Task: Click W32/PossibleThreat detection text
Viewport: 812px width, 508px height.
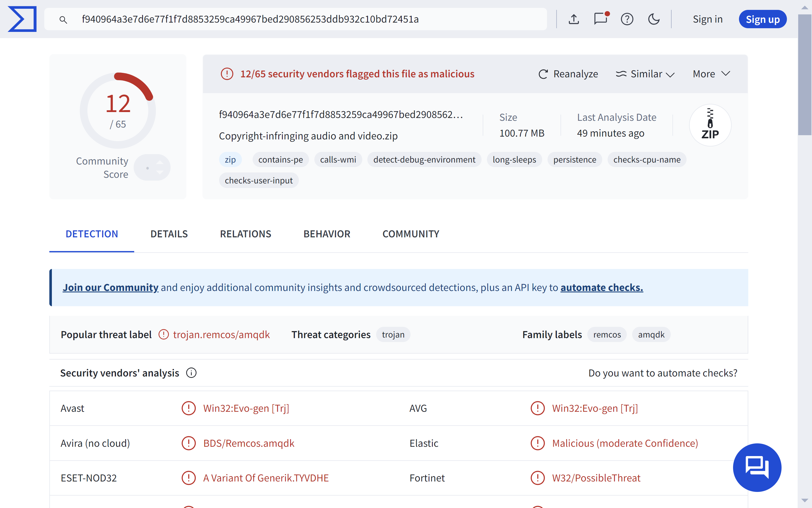Action: click(x=596, y=478)
